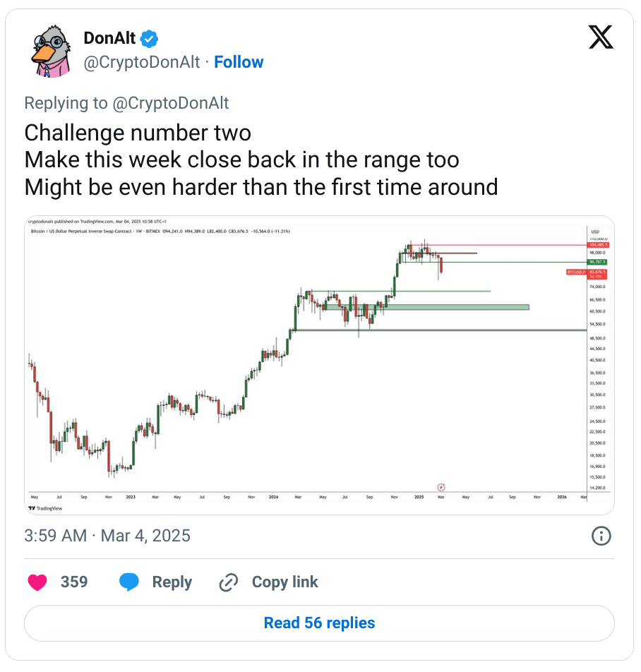Open the 3:59 AM Mar 4, 2025 timestamp
This screenshot has height=672, width=641.
[107, 536]
